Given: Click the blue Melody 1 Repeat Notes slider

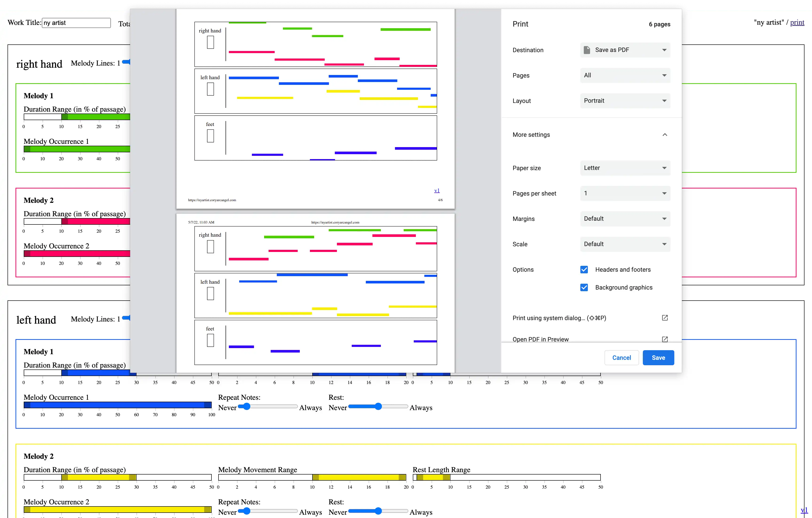Looking at the screenshot, I should [268, 406].
